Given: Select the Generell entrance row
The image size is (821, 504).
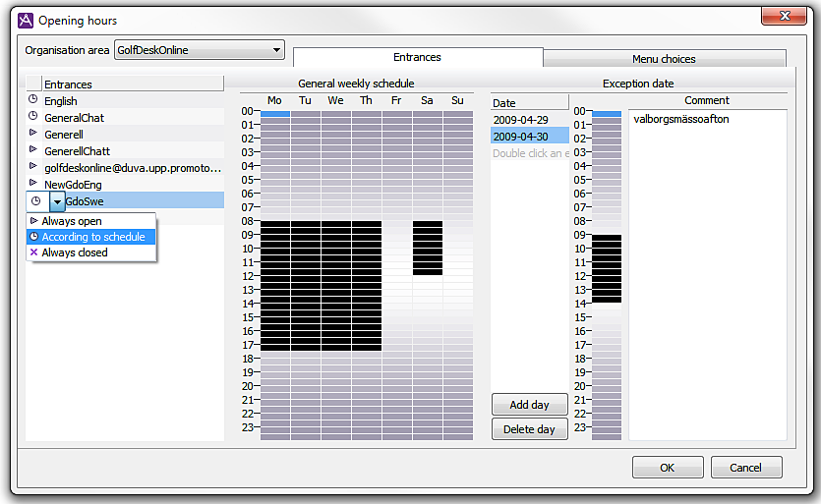Looking at the screenshot, I should coord(125,135).
